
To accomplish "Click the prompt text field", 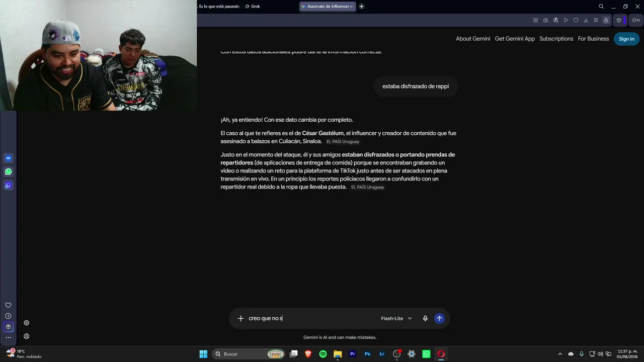I will point(312,318).
